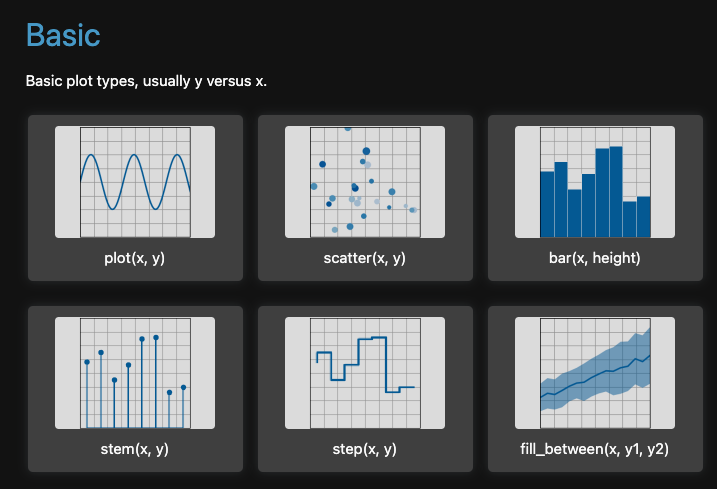This screenshot has height=489, width=717.
Task: Go to fill_between(x, y1, y2) caption link
Action: 595,449
